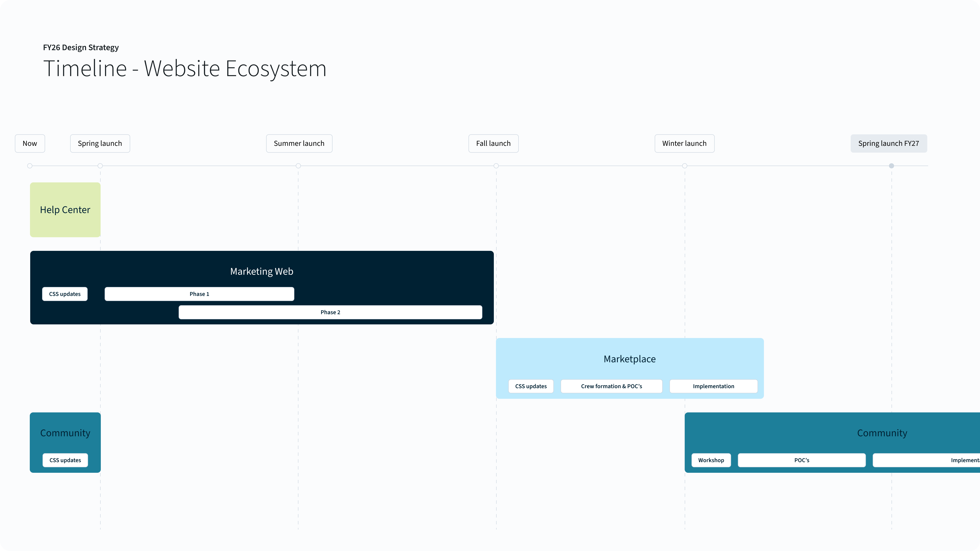
Task: Click the Now milestone label
Action: [x=30, y=143]
